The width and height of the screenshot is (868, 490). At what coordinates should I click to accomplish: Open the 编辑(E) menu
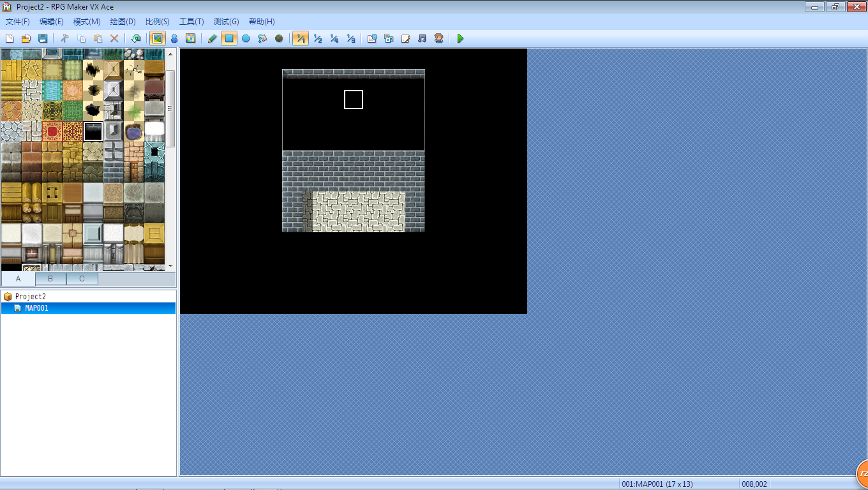(x=52, y=22)
